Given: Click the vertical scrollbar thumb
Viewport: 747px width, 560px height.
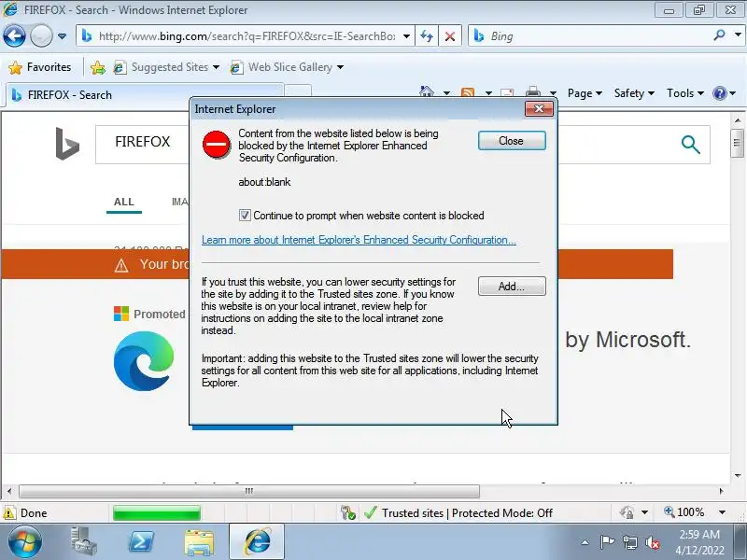Looking at the screenshot, I should [x=737, y=143].
